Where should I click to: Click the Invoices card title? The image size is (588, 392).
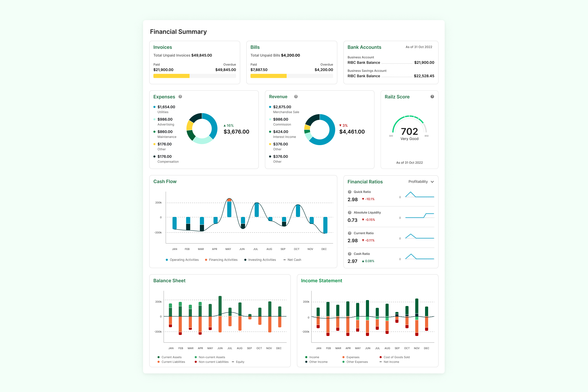162,47
